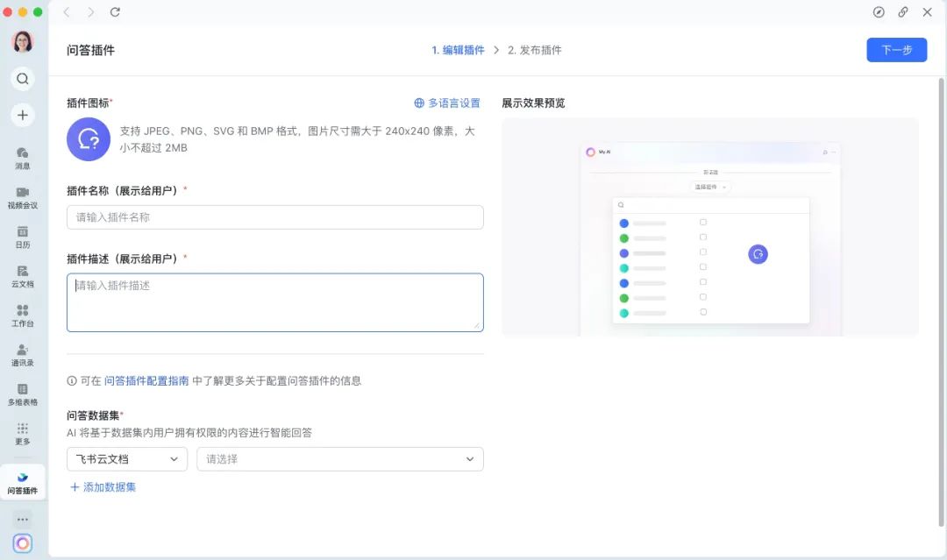Select the 问答插件 sidebar icon
Image resolution: width=947 pixels, height=560 pixels.
[x=23, y=479]
